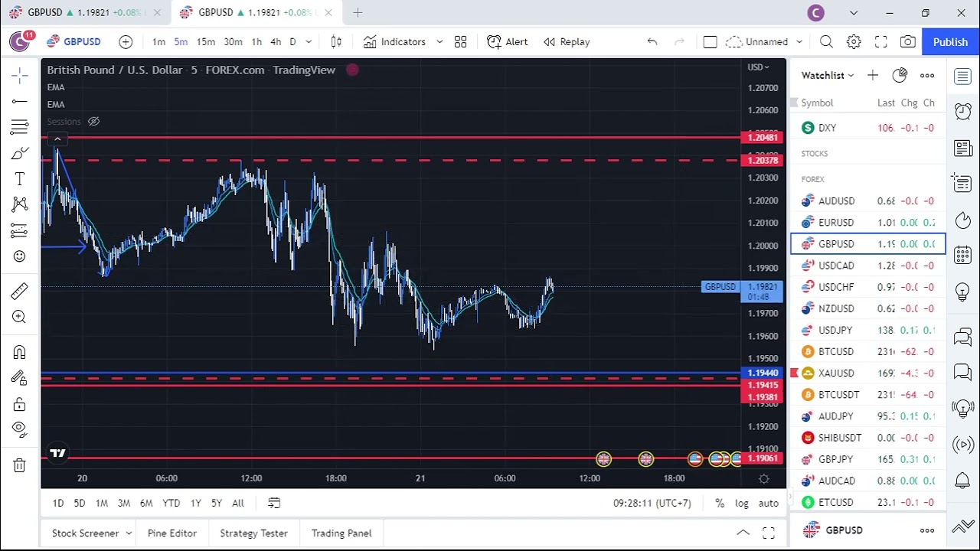Open chart settings gear
This screenshot has height=551, width=980.
[x=854, y=42]
